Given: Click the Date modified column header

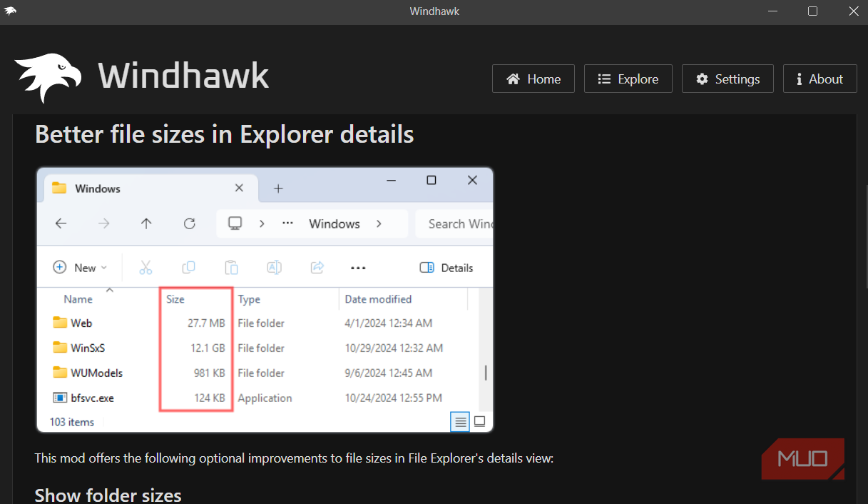Looking at the screenshot, I should 378,299.
